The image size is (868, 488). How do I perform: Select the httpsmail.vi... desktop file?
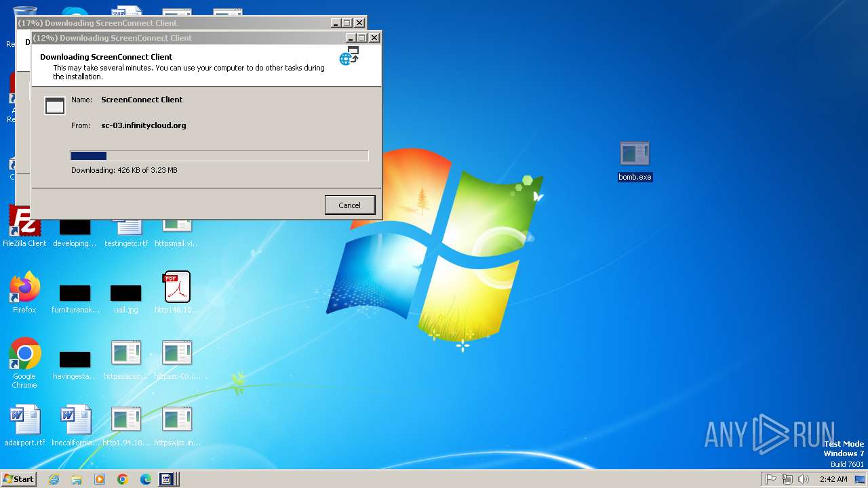pyautogui.click(x=177, y=234)
